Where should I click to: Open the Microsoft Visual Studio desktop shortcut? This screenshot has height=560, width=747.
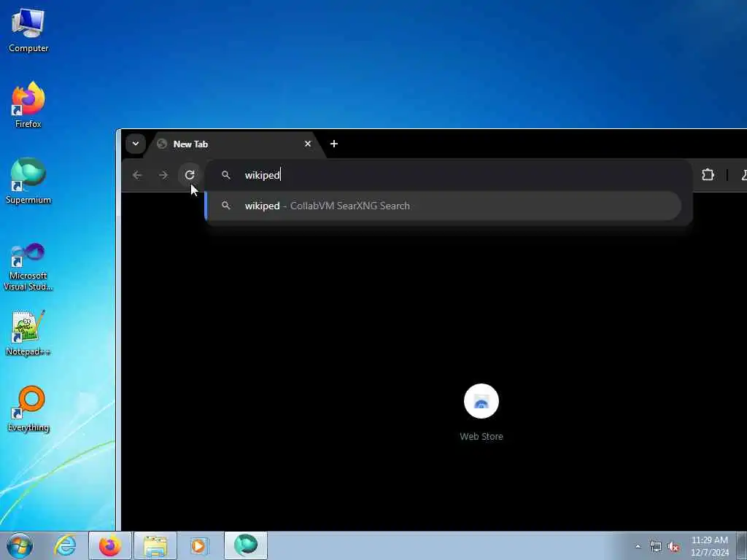(x=28, y=267)
